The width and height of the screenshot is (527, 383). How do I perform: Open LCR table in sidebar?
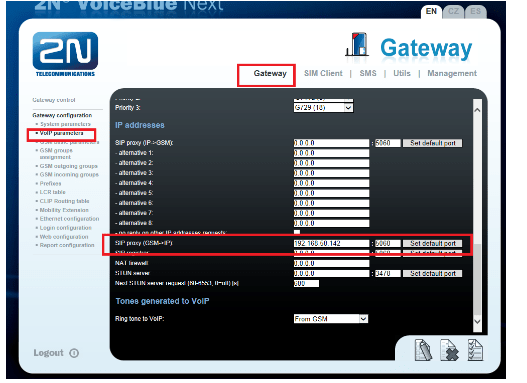click(x=52, y=192)
